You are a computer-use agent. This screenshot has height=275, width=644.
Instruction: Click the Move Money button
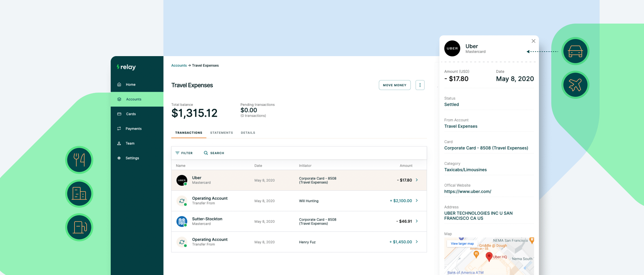394,85
